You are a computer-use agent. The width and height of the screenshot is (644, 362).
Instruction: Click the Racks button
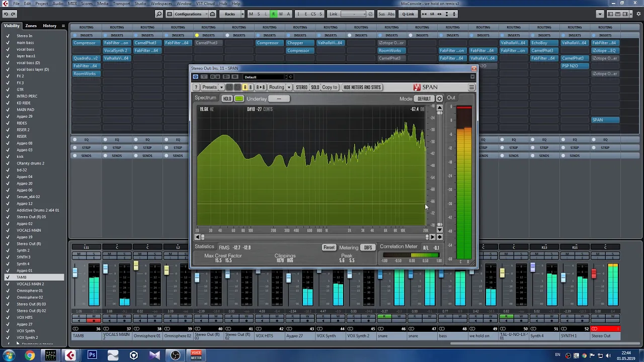tap(230, 14)
